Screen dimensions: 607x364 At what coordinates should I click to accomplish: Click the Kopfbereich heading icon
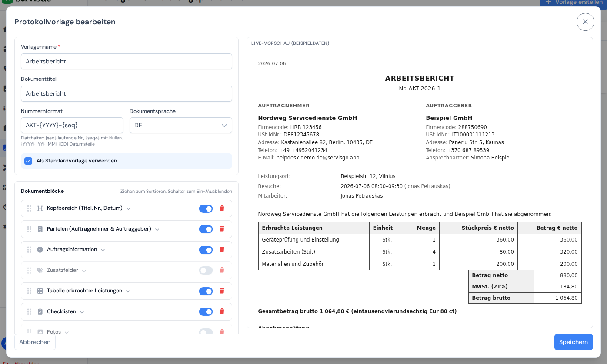[40, 208]
